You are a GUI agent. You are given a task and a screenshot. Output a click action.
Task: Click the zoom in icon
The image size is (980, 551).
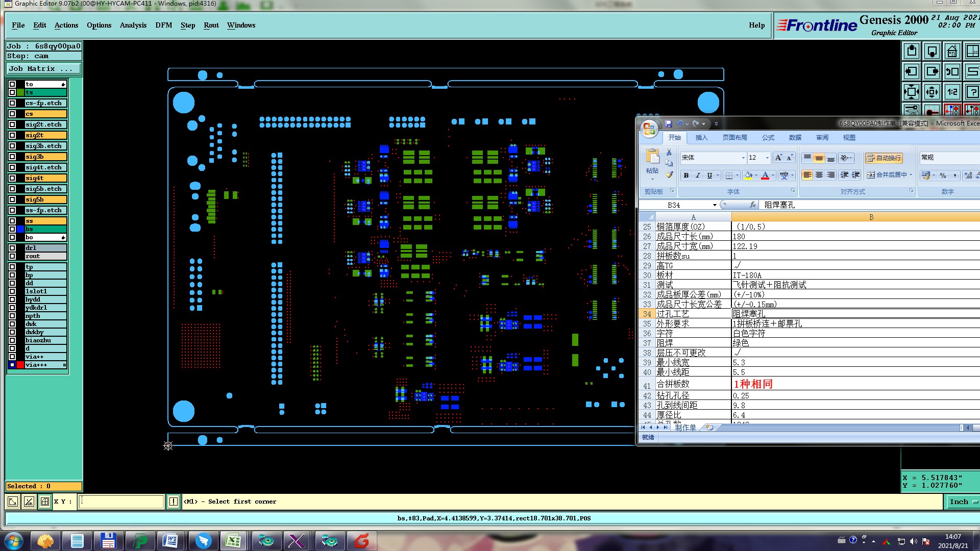click(x=912, y=92)
